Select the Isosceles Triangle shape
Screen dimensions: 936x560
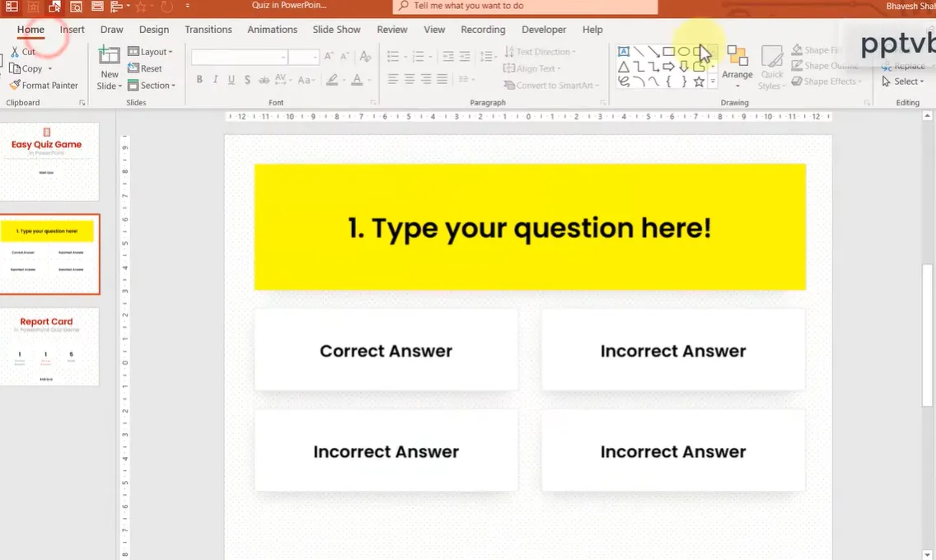tap(624, 67)
